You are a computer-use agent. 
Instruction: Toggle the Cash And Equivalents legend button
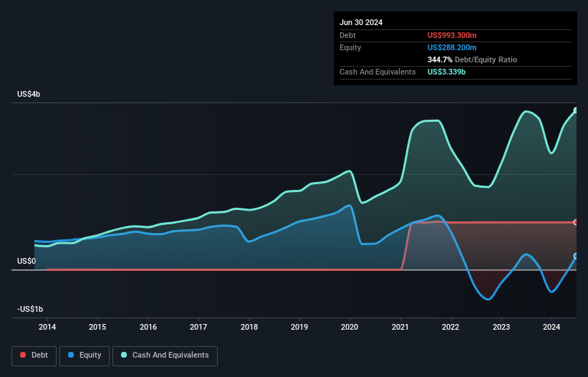point(165,355)
